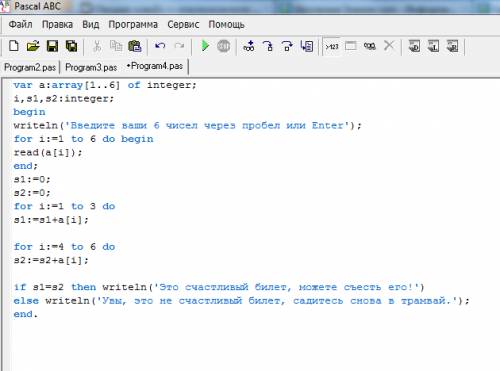Create a new file with the blank page icon
Viewport: 500px width, 371px height.
click(x=14, y=46)
